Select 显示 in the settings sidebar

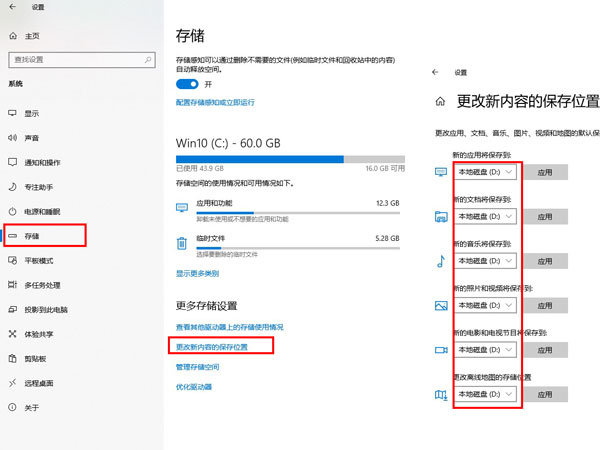click(x=32, y=113)
